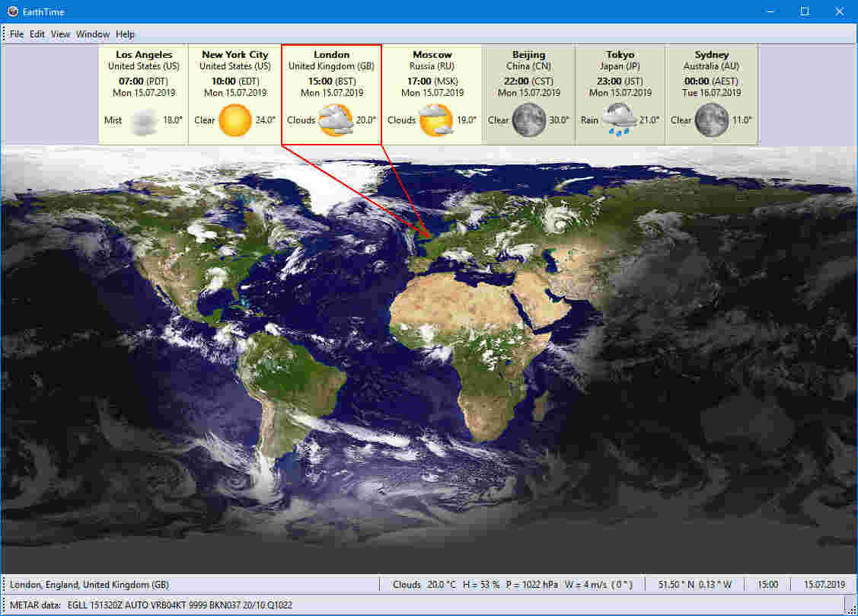This screenshot has height=616, width=858.
Task: Click the Clear moon icon for Beijing
Action: point(527,120)
